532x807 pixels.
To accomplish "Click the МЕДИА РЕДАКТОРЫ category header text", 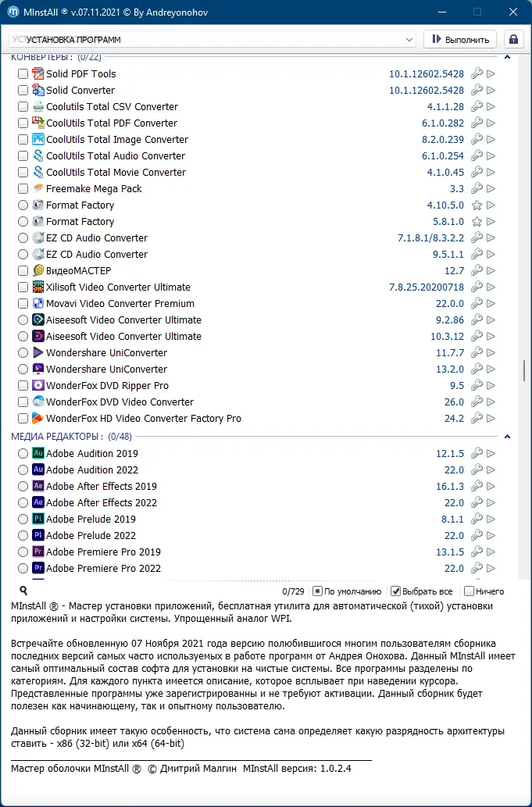I will click(x=72, y=437).
